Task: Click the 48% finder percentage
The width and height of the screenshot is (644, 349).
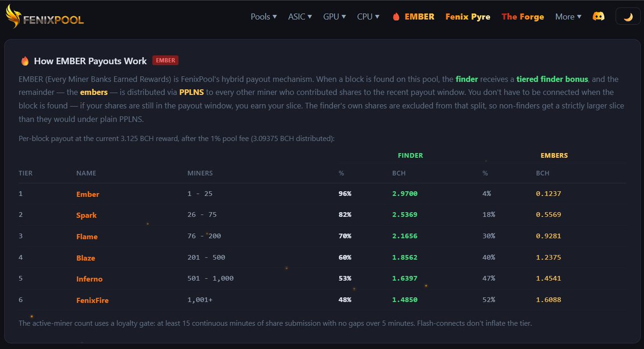Action: coord(345,300)
